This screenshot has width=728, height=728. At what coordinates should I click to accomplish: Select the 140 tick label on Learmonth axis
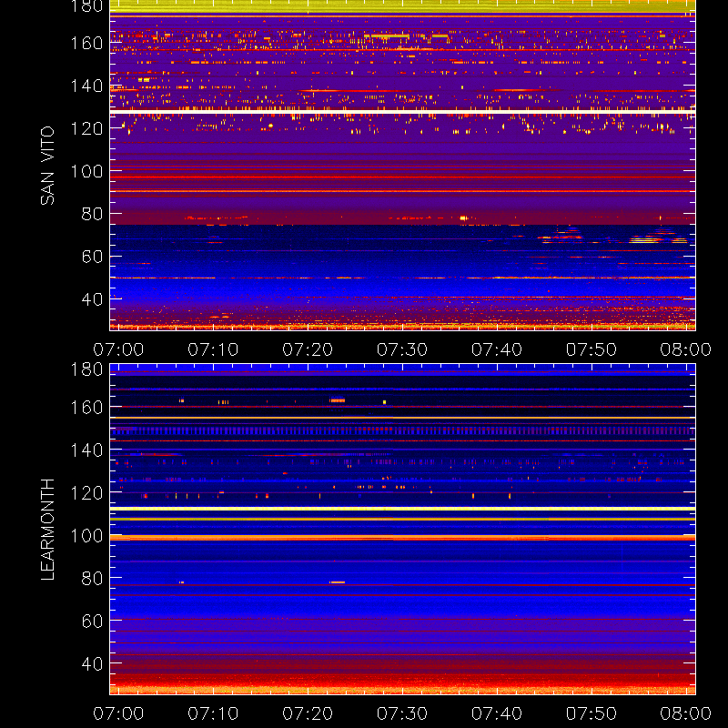[86, 450]
